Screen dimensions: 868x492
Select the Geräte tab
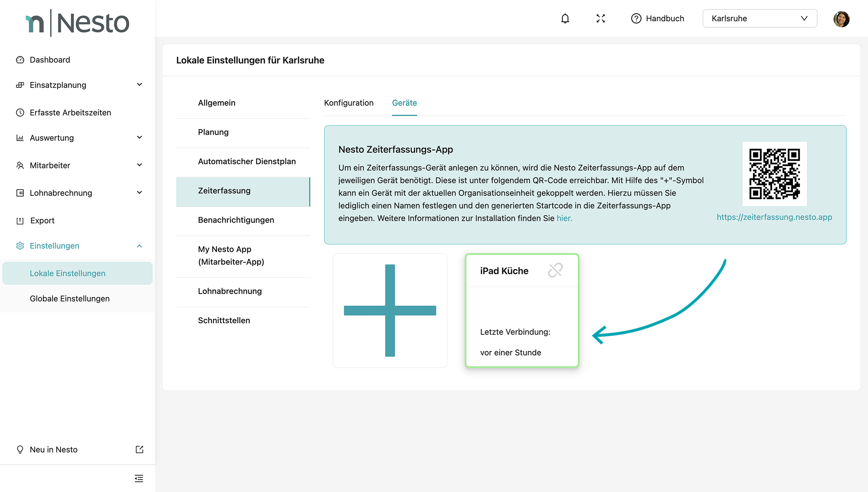click(x=404, y=103)
